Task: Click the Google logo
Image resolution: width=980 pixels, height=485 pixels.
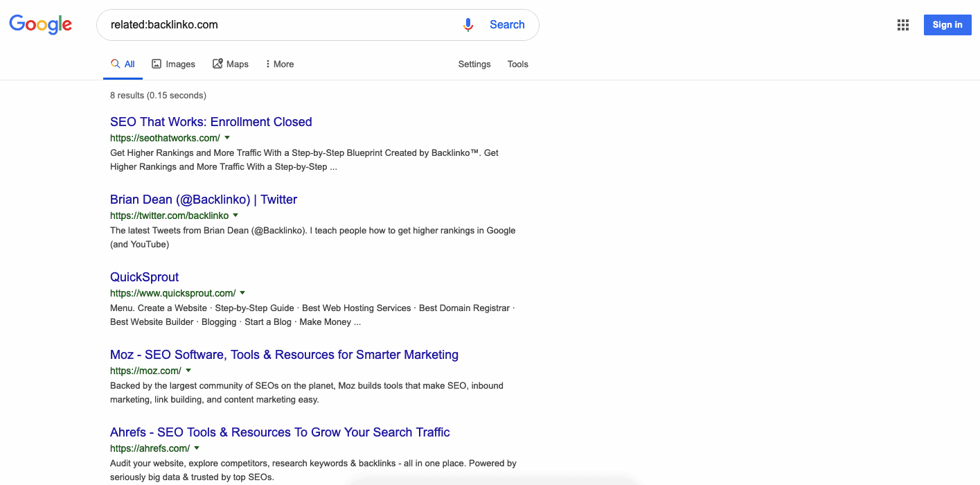Action: coord(39,24)
